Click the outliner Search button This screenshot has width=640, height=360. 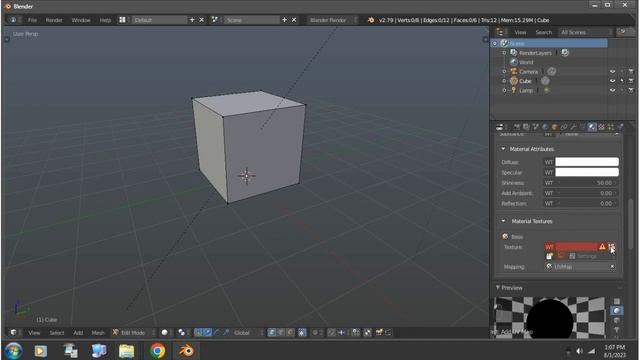(544, 32)
